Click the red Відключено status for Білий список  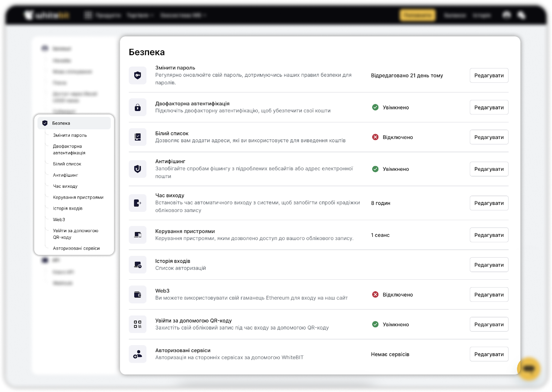pyautogui.click(x=393, y=137)
